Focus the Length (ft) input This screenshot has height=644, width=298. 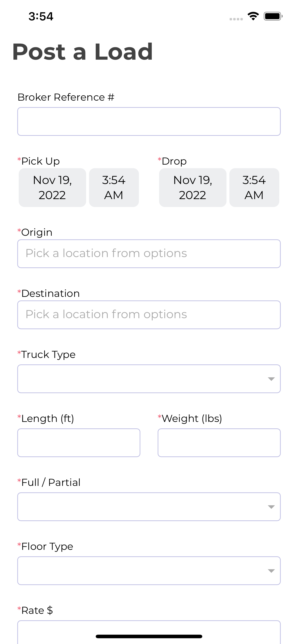pyautogui.click(x=79, y=443)
